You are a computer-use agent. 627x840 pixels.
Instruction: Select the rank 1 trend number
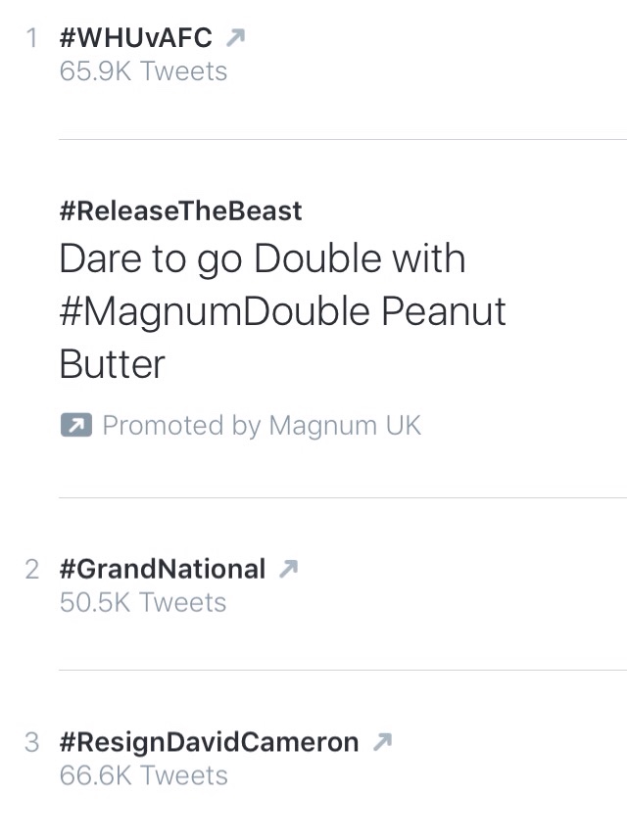pos(32,39)
